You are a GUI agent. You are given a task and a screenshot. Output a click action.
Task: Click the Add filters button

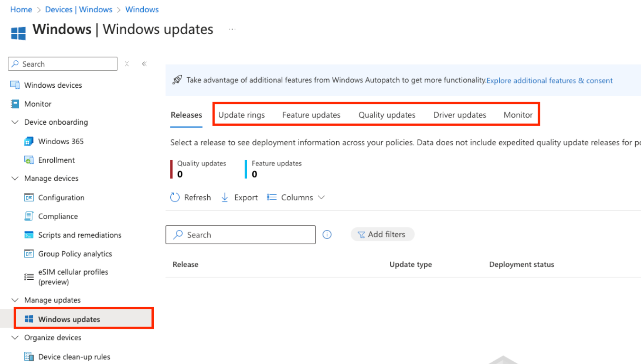pos(383,234)
